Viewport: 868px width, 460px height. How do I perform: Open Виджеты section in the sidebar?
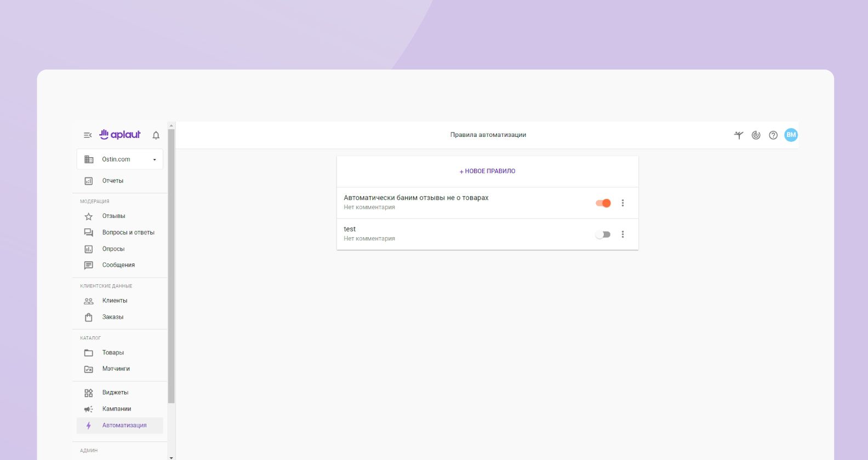[x=115, y=393]
